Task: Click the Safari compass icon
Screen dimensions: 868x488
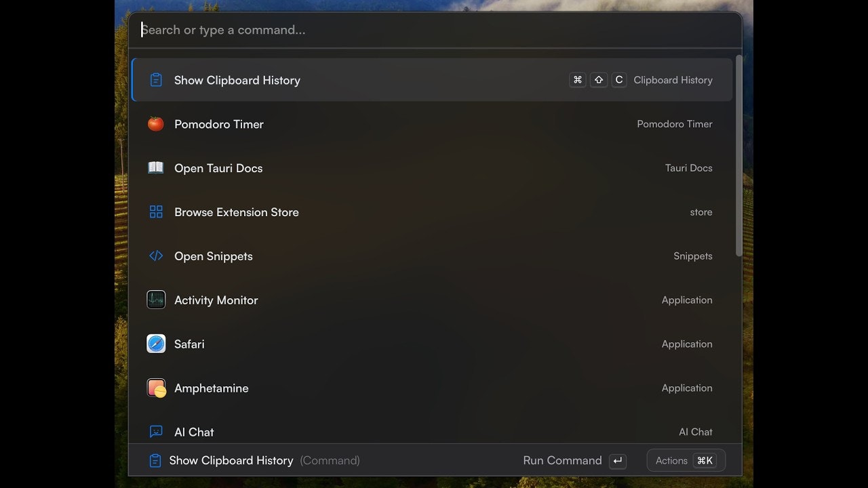Action: tap(156, 344)
